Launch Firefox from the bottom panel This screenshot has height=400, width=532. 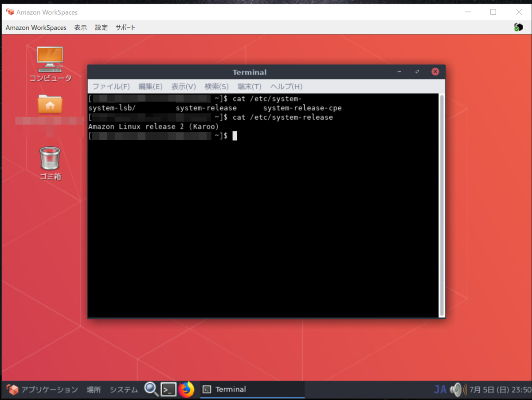[x=187, y=389]
